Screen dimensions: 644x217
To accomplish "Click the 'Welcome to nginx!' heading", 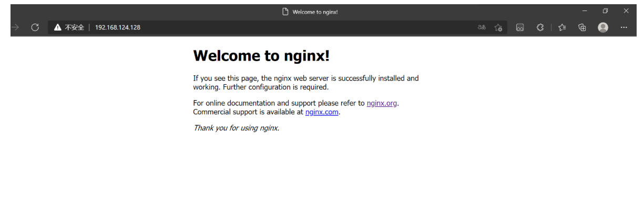I will point(261,56).
